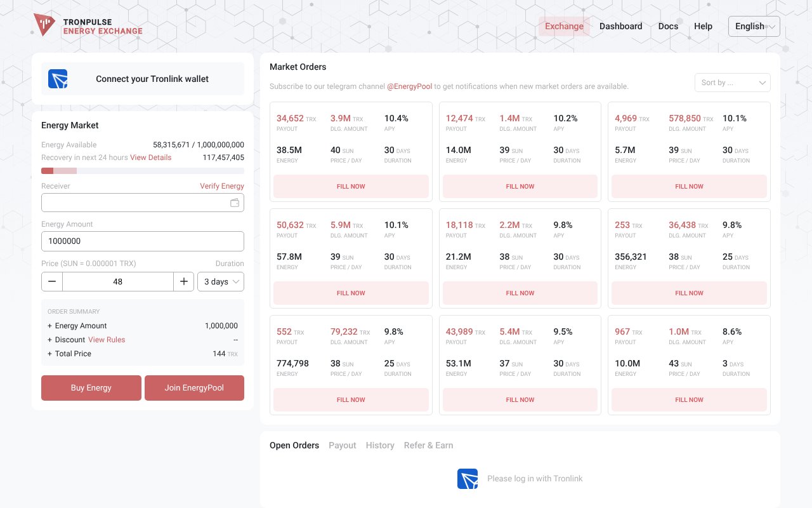Open the Docs page
The width and height of the screenshot is (812, 508).
click(x=668, y=26)
